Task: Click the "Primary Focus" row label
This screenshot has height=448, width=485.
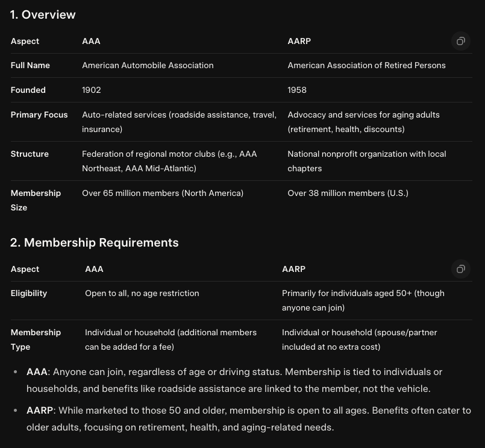Action: click(39, 115)
